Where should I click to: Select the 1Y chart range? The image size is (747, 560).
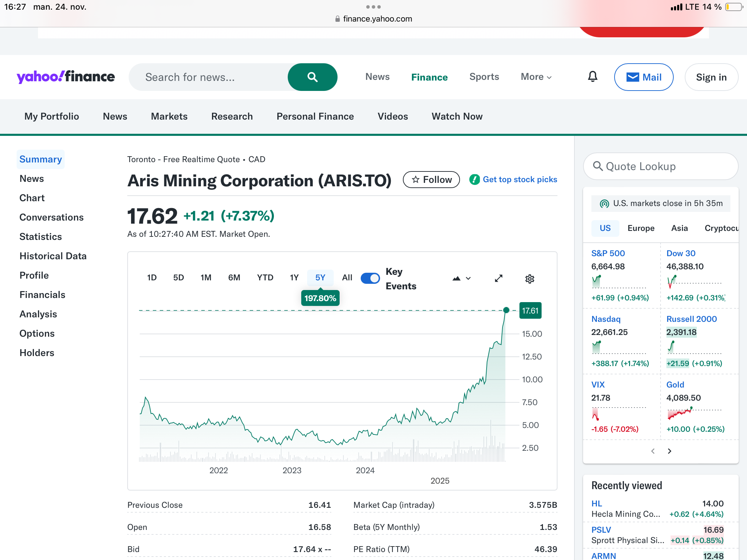click(294, 278)
